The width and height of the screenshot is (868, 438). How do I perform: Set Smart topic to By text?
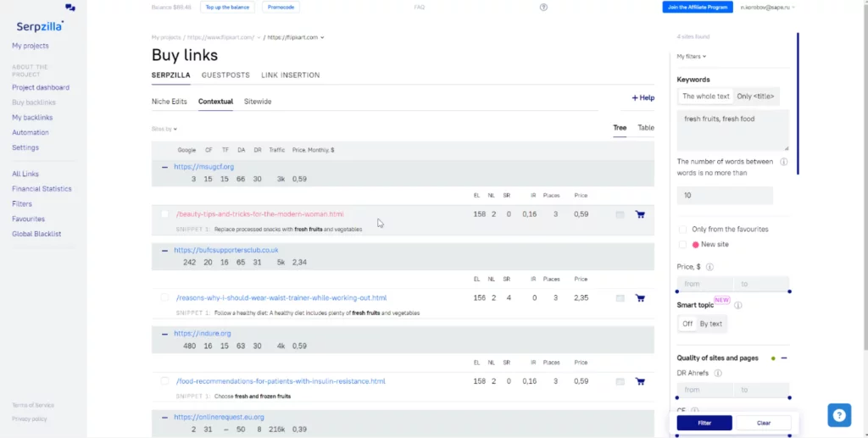point(711,324)
